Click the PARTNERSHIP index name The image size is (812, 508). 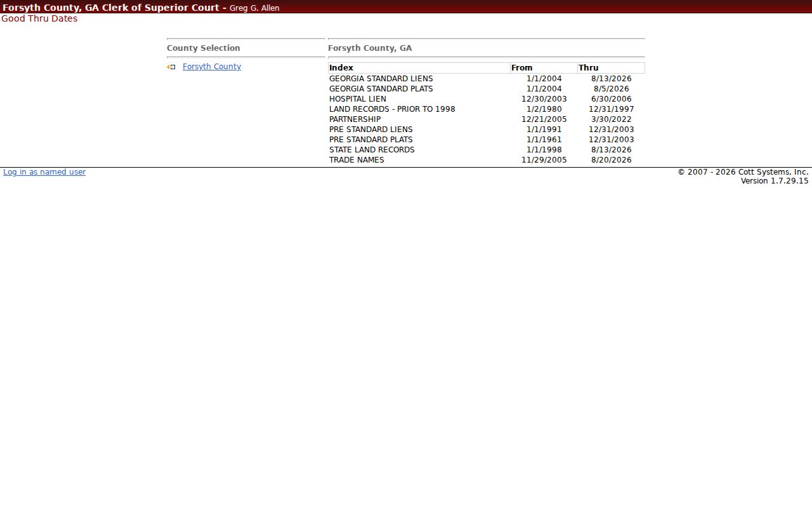(355, 119)
